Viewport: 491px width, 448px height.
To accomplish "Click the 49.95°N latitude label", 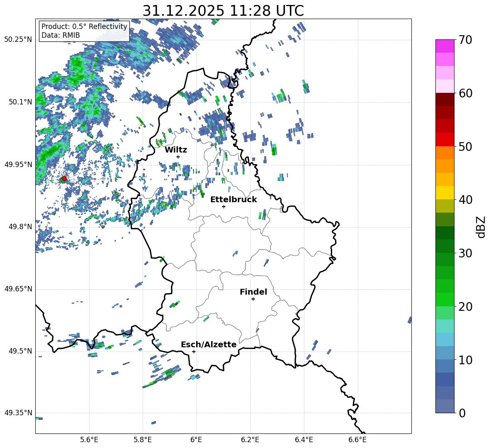I will pos(18,164).
